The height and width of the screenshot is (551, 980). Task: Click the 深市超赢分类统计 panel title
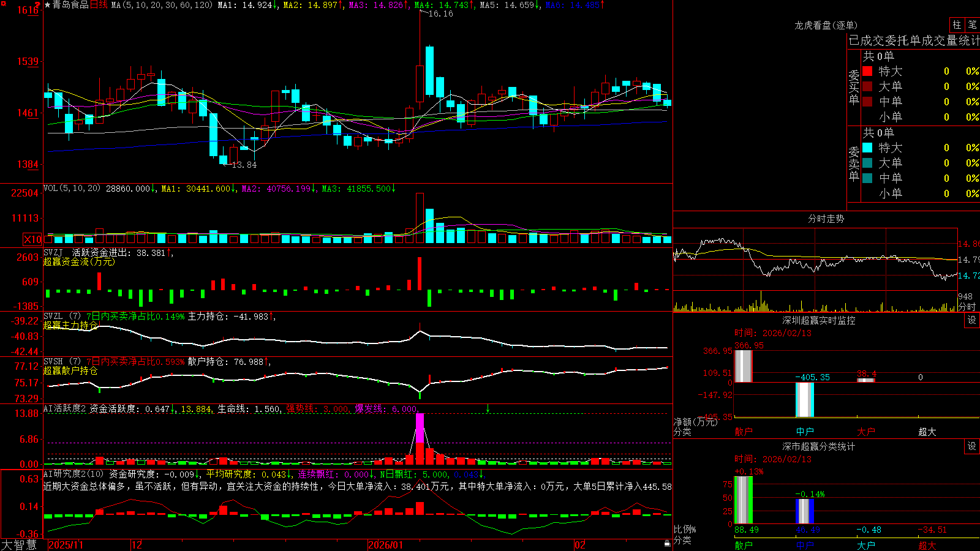819,446
